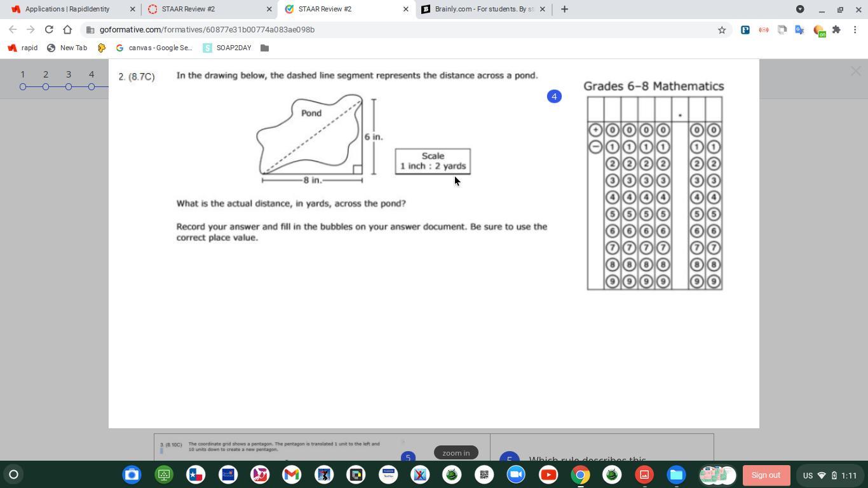The width and height of the screenshot is (868, 488).
Task: Open the Chrome three-dot menu
Action: coord(855,30)
